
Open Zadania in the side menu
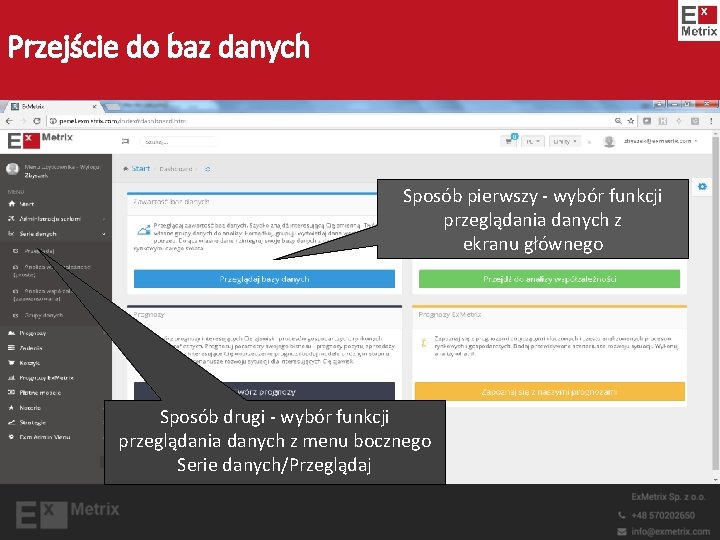31,348
